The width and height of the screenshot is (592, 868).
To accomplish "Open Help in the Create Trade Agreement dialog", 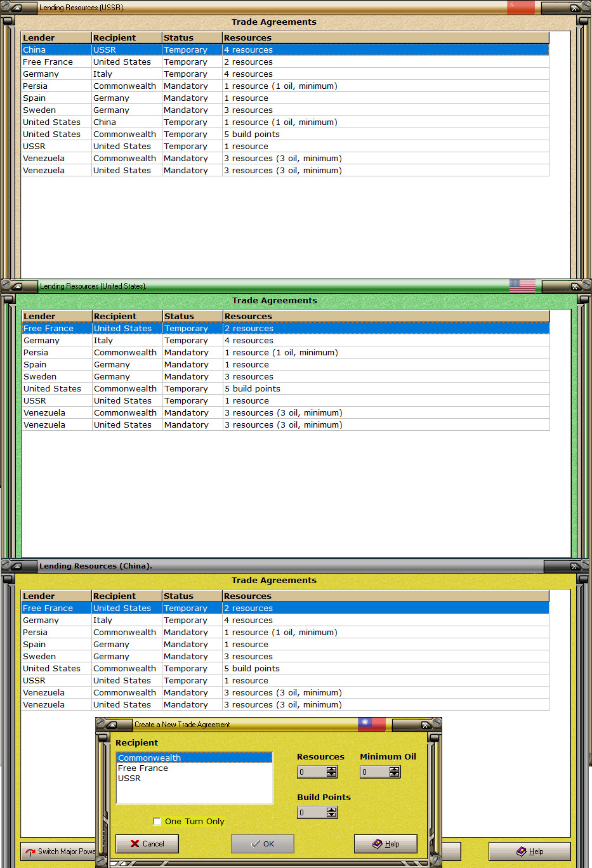I will pos(386,844).
